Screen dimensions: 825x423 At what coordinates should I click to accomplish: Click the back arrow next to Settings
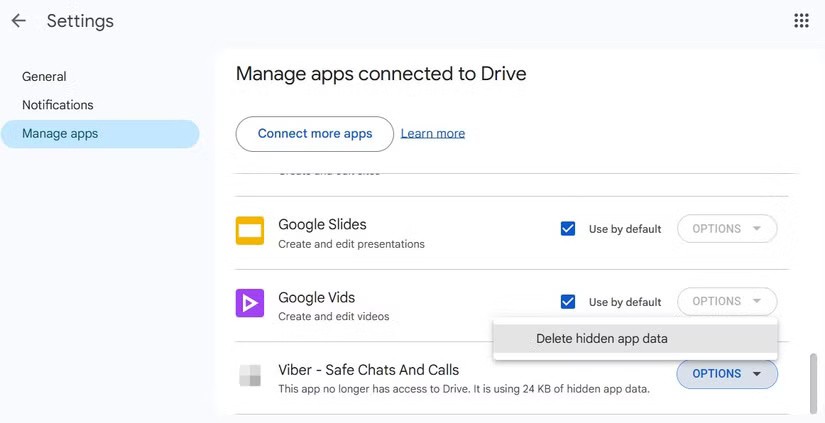[19, 21]
